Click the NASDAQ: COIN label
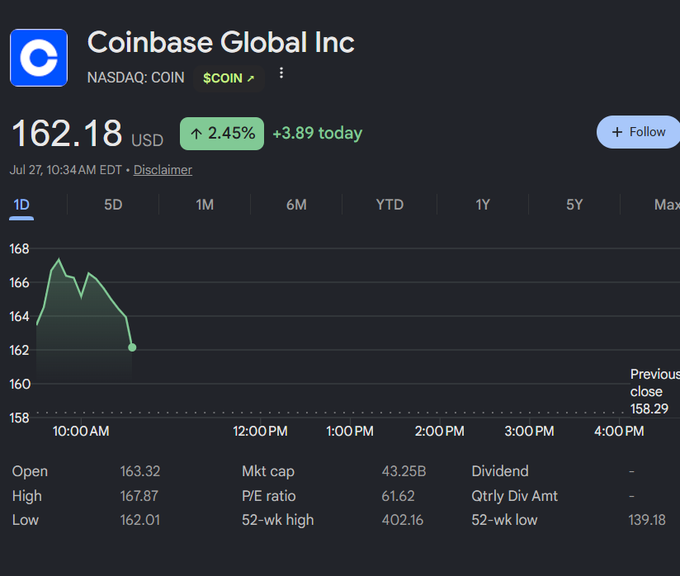680x576 pixels. click(136, 78)
